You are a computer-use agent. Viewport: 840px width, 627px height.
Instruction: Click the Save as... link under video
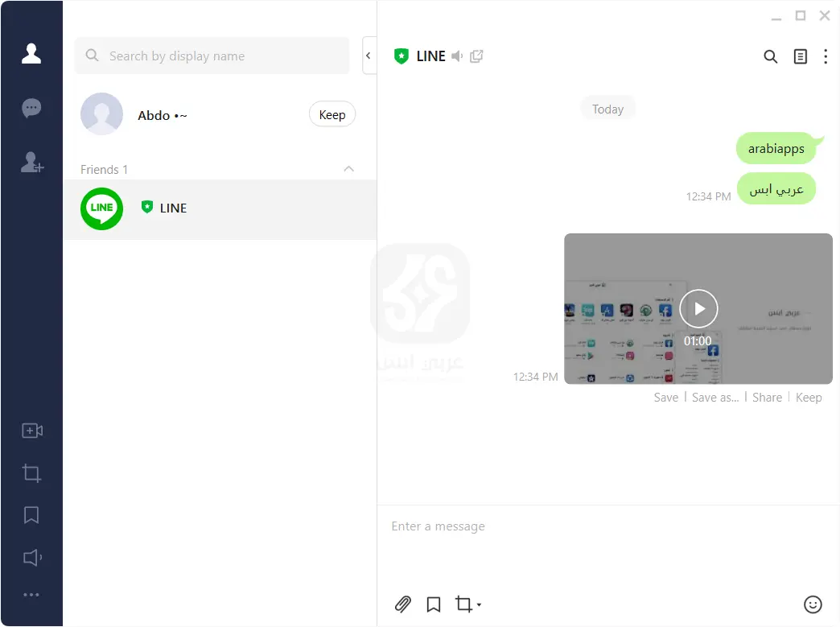point(714,398)
